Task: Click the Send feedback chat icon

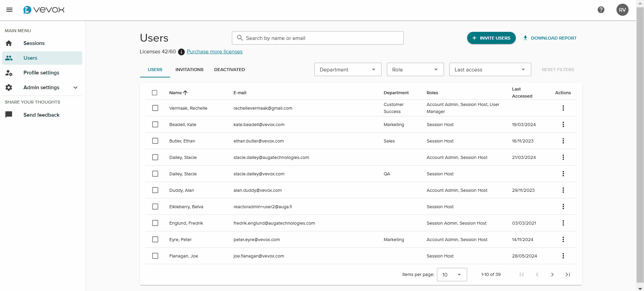Action: [x=9, y=115]
